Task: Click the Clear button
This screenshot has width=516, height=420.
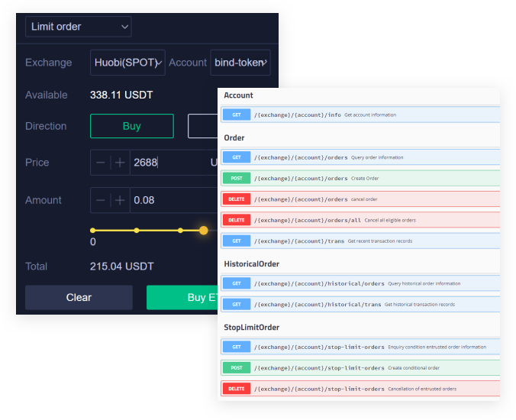Action: 79,298
